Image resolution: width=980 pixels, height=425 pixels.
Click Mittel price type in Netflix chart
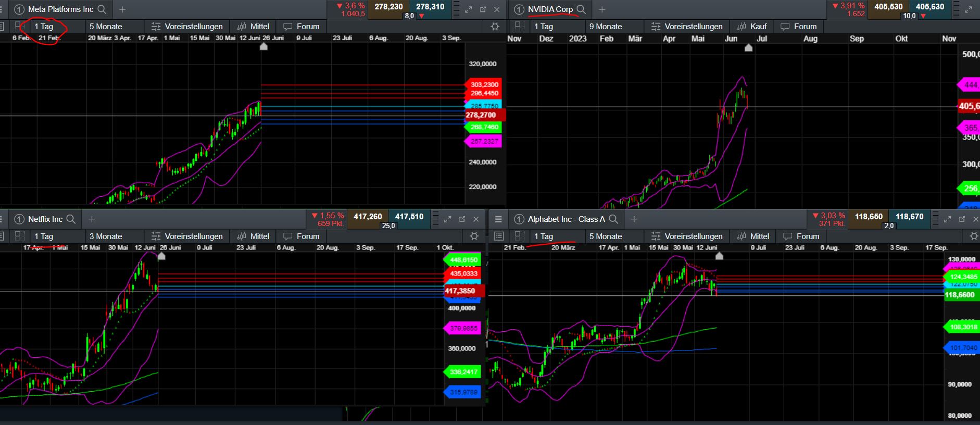[x=253, y=236]
